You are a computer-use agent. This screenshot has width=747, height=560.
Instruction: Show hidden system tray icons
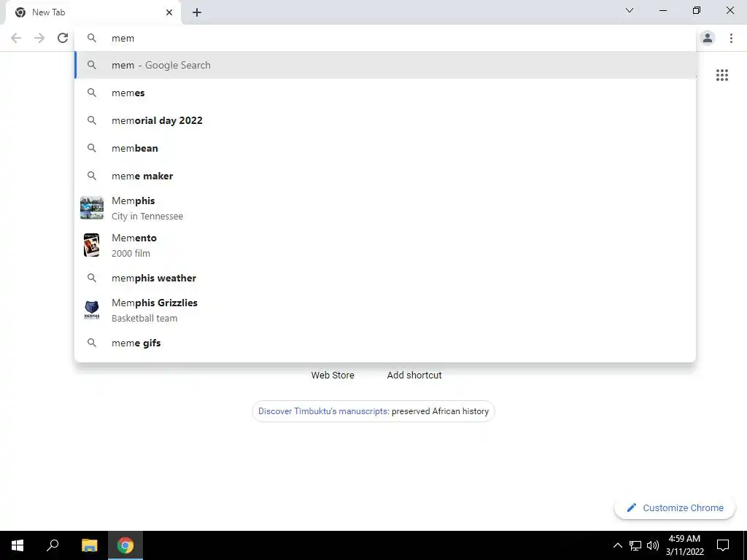pos(617,545)
